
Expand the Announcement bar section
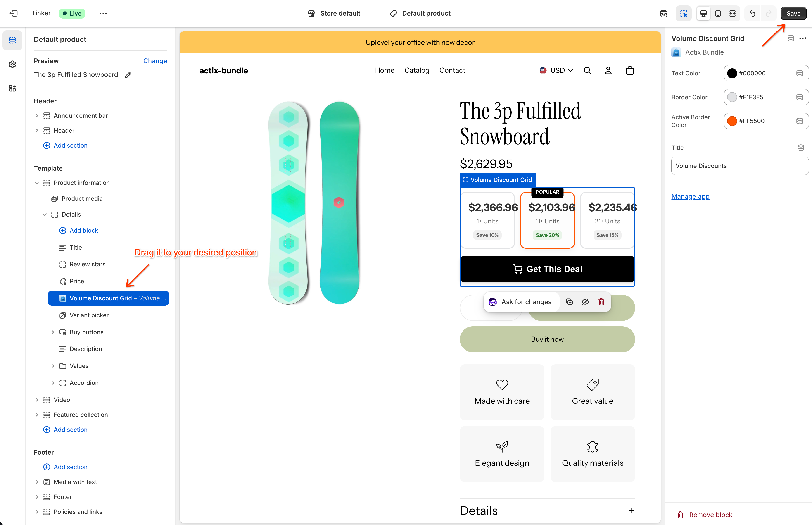point(37,116)
